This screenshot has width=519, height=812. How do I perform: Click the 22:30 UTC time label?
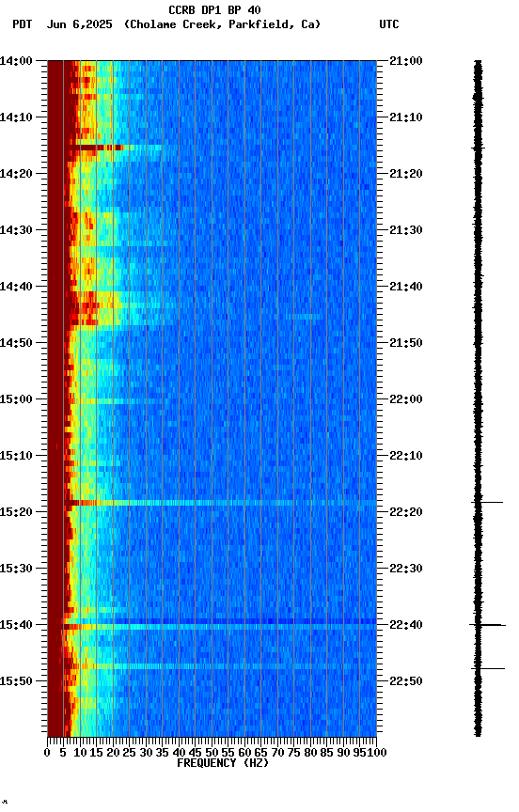coord(406,569)
